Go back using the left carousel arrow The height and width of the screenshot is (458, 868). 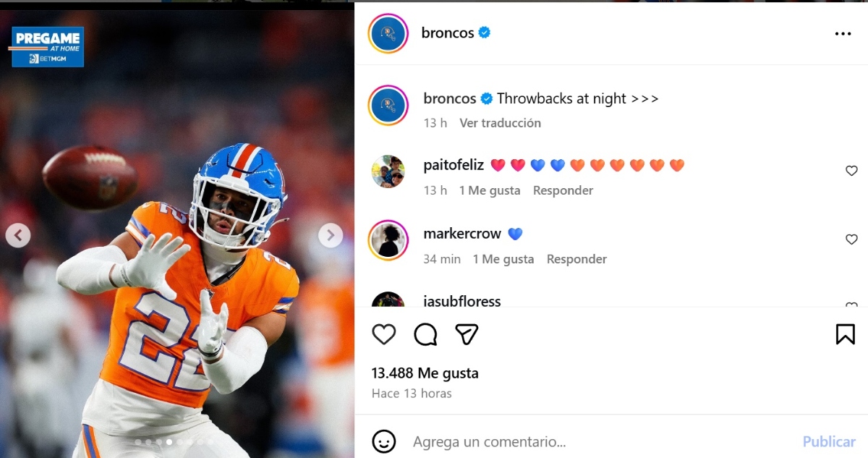tap(18, 234)
